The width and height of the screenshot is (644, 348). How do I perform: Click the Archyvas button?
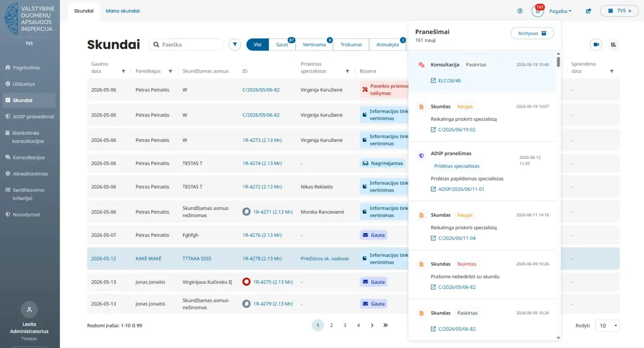click(532, 33)
